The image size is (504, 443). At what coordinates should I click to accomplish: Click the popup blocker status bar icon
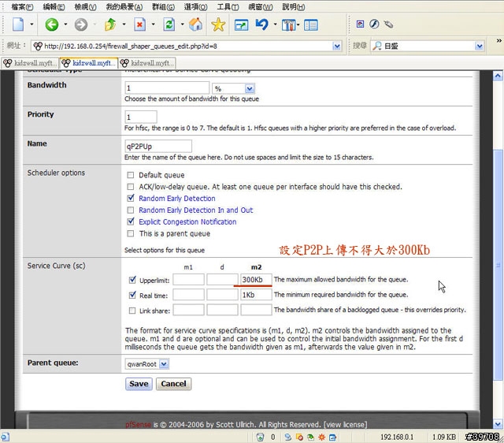point(299,437)
